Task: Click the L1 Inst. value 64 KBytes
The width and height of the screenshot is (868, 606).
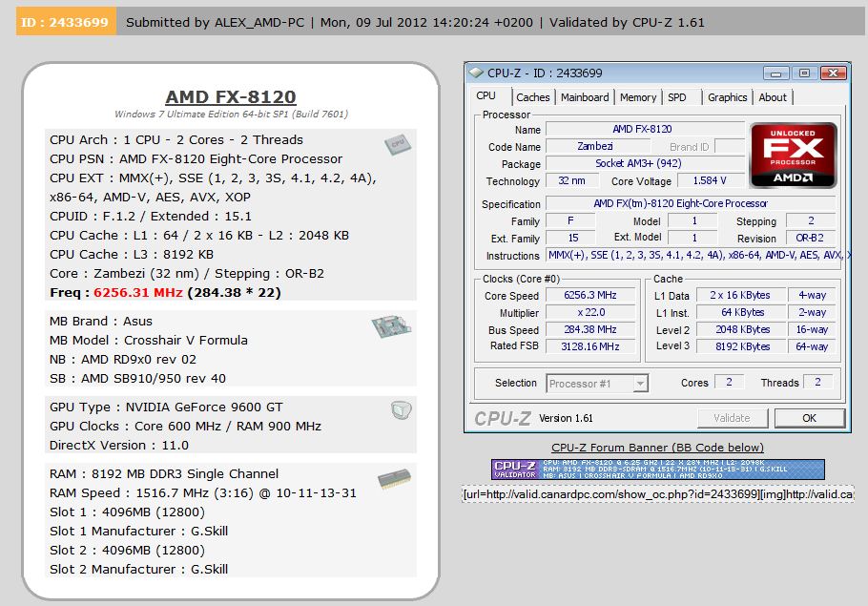Action: pyautogui.click(x=741, y=312)
